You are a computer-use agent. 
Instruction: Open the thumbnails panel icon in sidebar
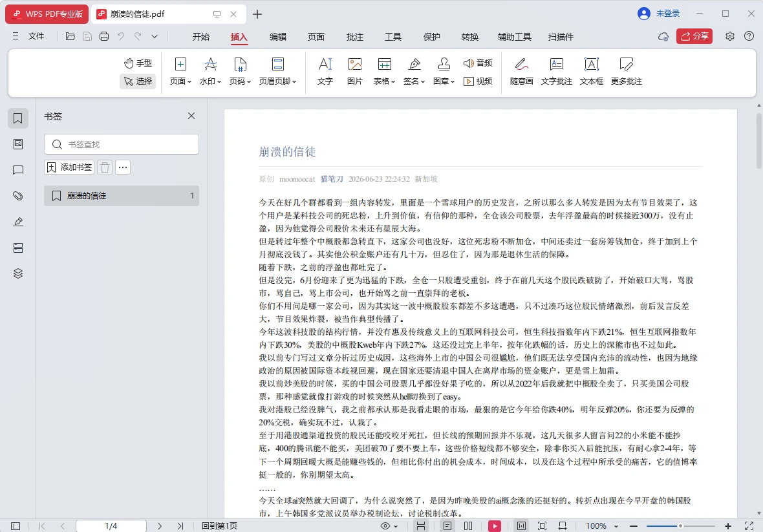(x=18, y=144)
